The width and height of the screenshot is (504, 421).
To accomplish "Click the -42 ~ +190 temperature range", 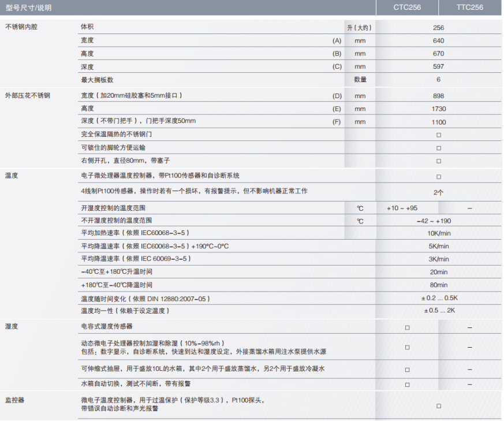I will pos(438,221).
